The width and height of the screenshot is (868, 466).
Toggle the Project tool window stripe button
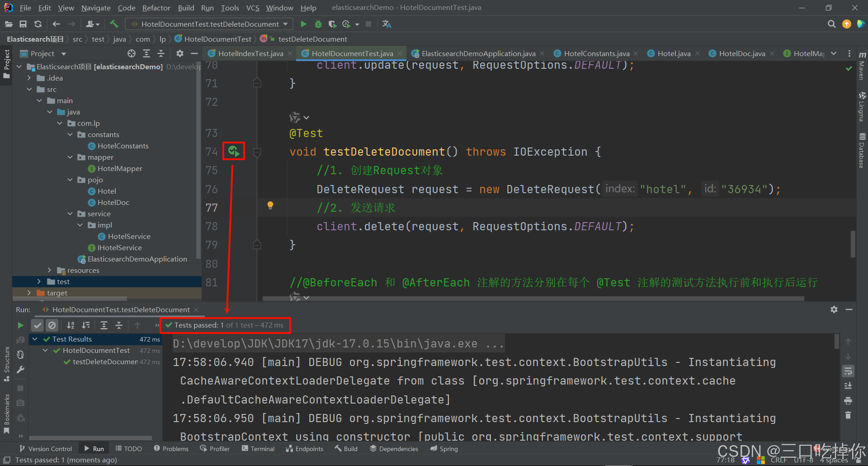click(7, 63)
